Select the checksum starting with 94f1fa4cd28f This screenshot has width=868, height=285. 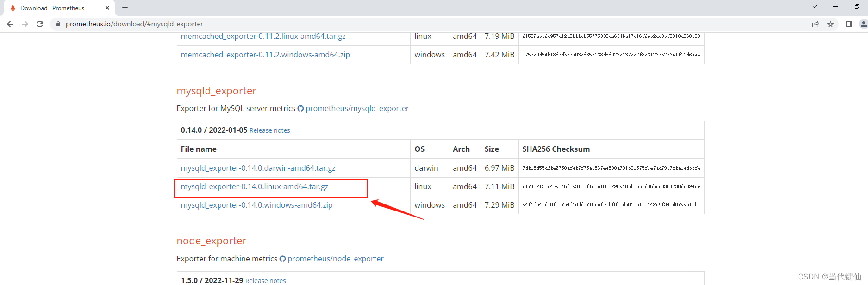[x=611, y=204]
